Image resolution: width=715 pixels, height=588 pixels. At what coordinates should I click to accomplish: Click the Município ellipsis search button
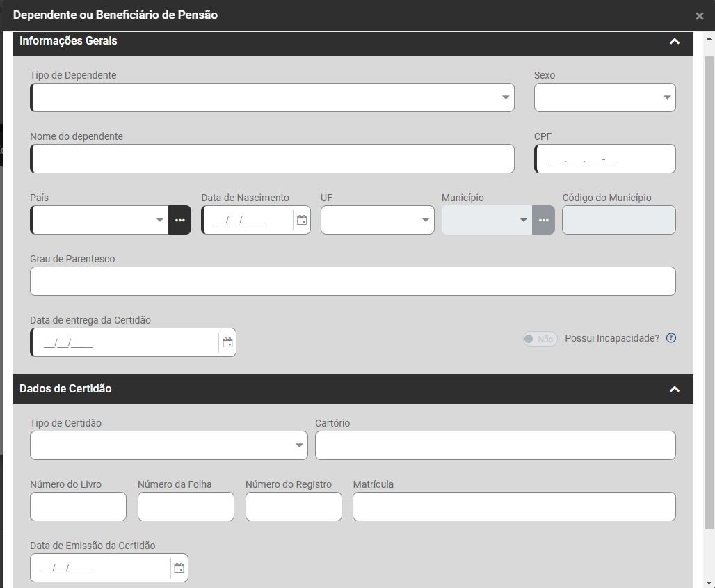coord(544,220)
